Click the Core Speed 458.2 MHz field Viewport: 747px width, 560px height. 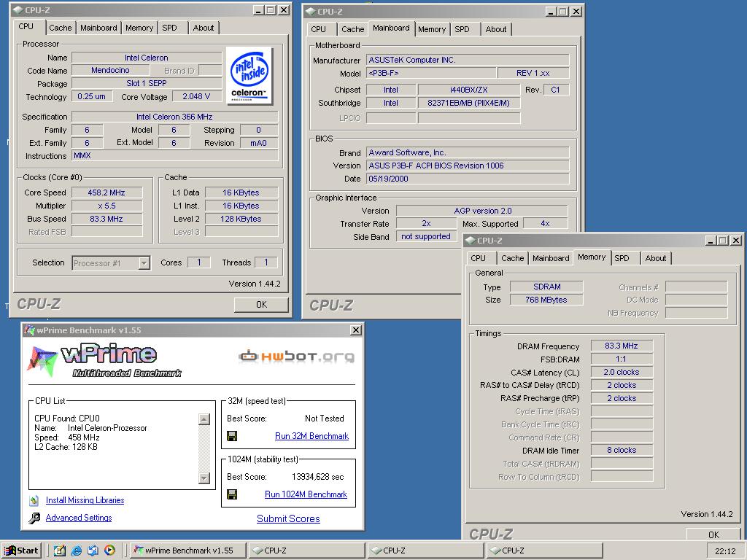(107, 192)
